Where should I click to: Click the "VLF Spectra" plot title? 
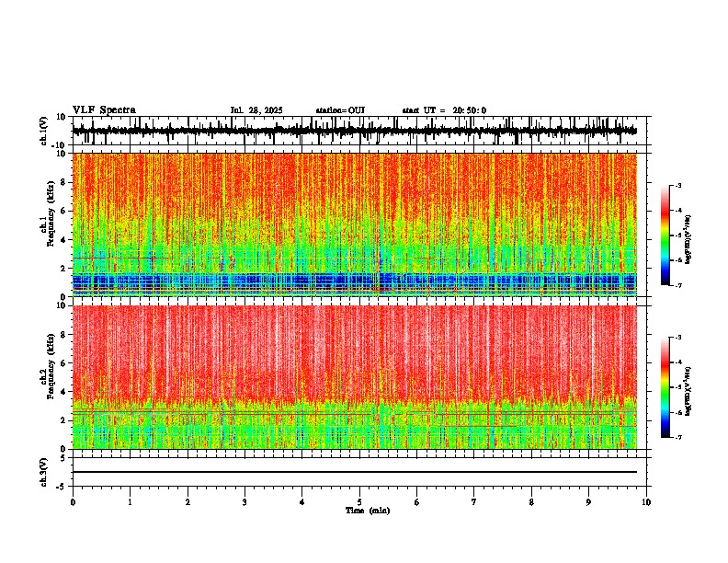(x=104, y=110)
